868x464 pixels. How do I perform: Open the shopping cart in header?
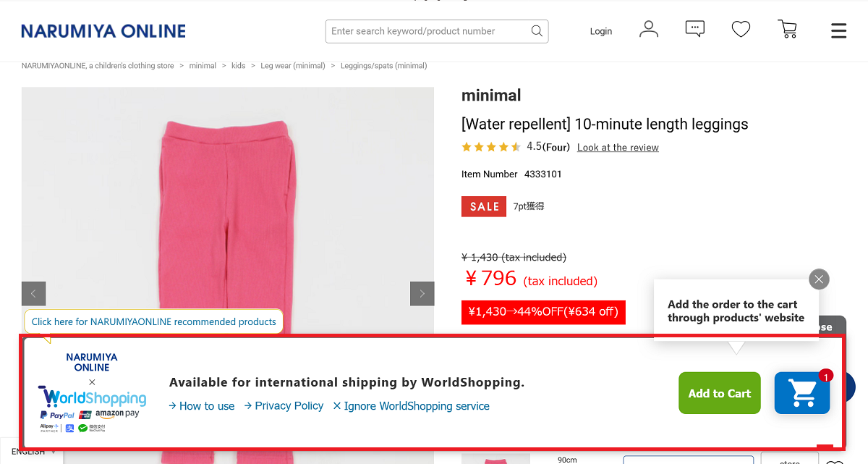point(787,30)
